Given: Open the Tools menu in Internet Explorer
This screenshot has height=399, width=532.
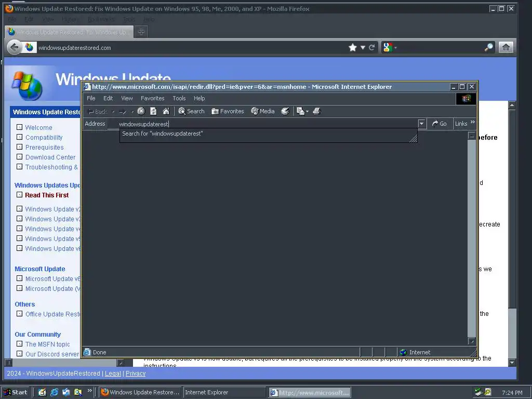Looking at the screenshot, I should [179, 98].
